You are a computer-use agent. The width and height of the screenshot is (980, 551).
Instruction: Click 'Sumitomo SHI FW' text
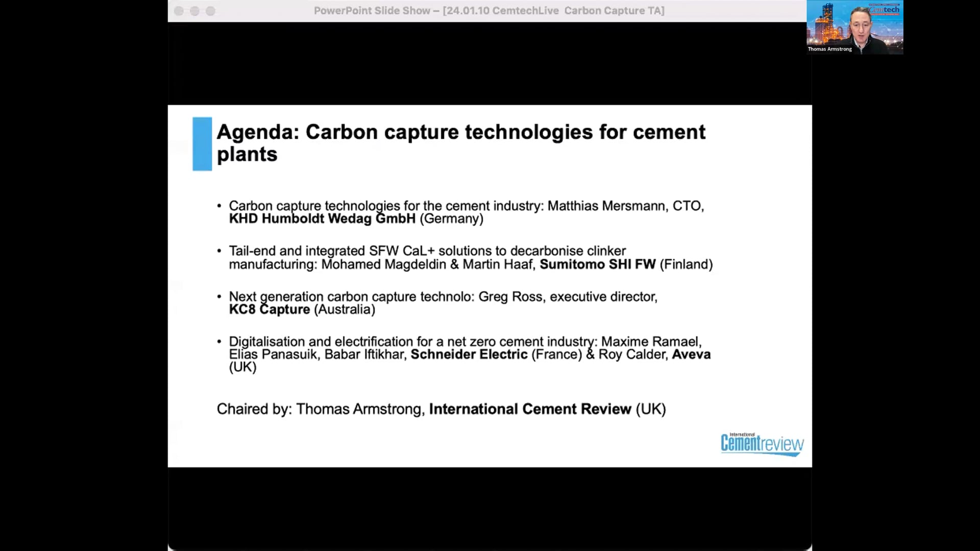[x=598, y=264]
